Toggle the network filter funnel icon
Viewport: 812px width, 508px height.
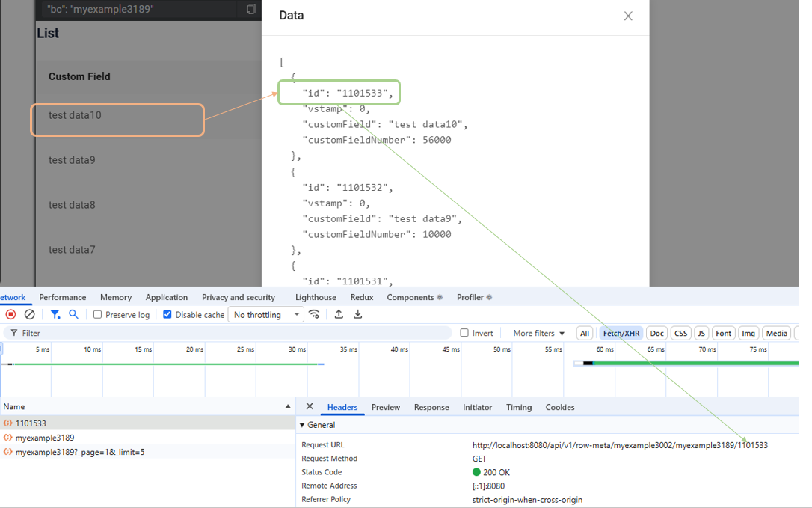click(55, 315)
